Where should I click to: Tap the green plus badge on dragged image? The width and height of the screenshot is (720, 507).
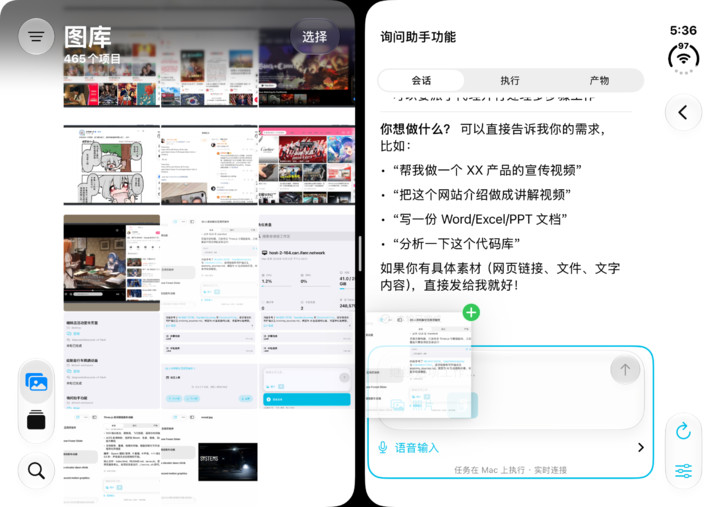pos(471,313)
